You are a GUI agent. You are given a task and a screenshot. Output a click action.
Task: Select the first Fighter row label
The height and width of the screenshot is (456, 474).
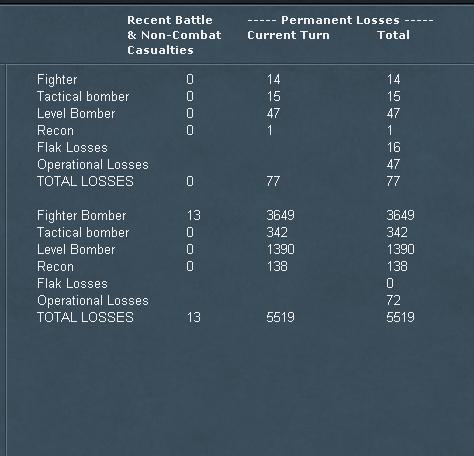[x=57, y=80]
